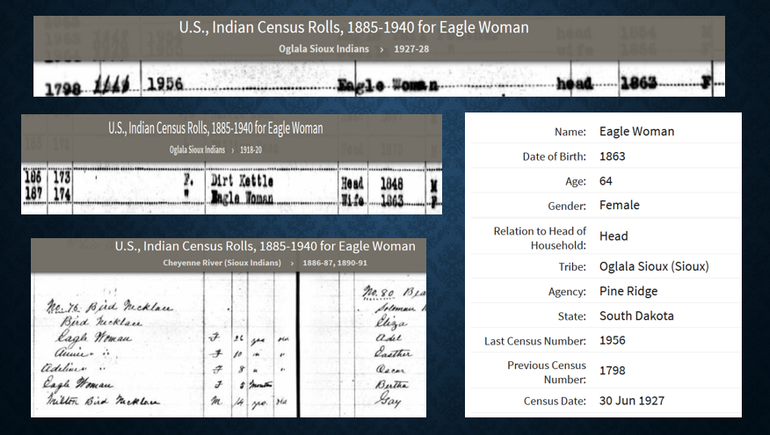This screenshot has width=770, height=435.
Task: Open the Oglala Sioux Indians 1927-28 breadcrumb link
Action: (x=324, y=49)
